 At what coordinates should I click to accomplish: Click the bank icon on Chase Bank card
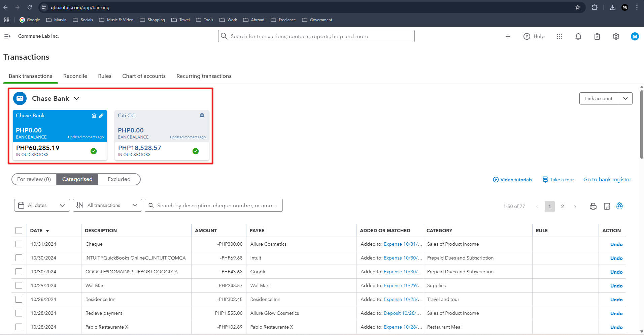[x=94, y=116]
